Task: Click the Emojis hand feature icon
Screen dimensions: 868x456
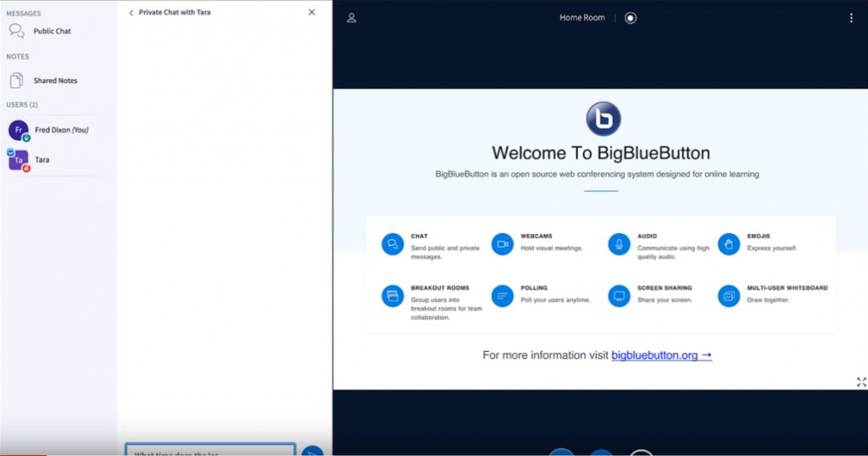Action: click(729, 244)
